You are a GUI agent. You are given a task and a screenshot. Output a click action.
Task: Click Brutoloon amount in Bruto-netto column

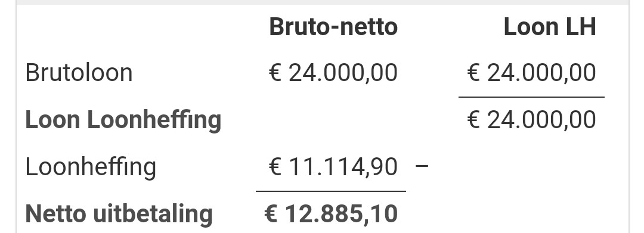pyautogui.click(x=333, y=73)
